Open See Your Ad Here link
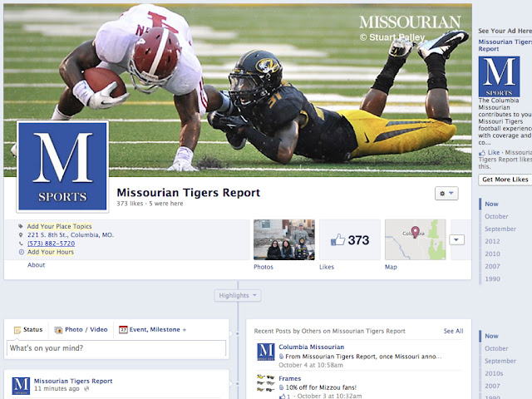Viewport: 532px width, 399px height. tap(505, 31)
